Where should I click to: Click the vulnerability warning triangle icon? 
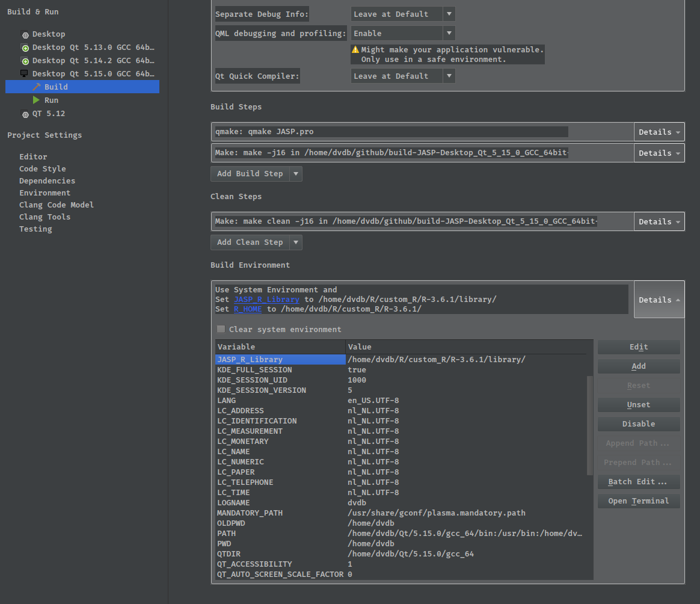(356, 49)
